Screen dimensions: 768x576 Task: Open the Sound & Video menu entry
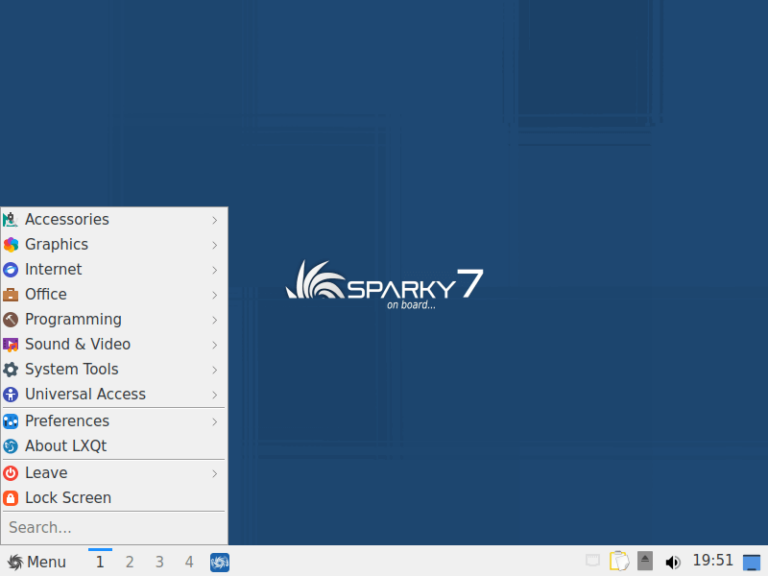[x=114, y=344]
